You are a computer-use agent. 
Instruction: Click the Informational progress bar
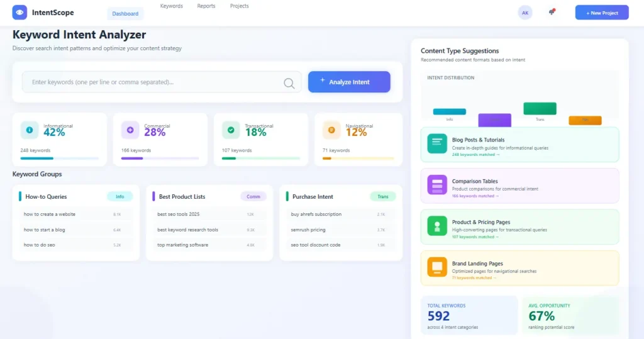60,158
